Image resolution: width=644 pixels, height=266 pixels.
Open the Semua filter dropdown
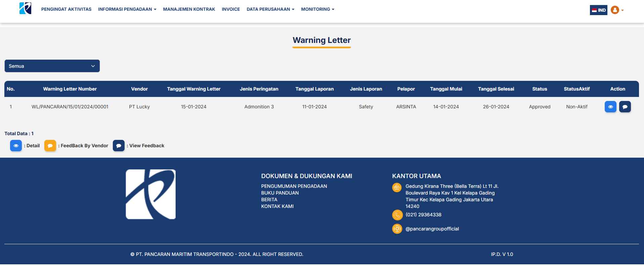(52, 66)
